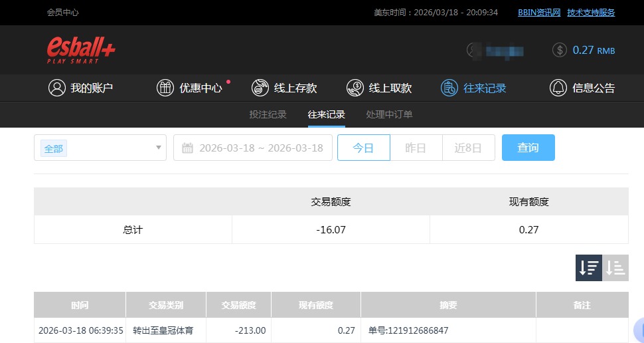Viewport: 644px width, 343px height.
Task: Select the 今日 date filter
Action: pos(363,148)
